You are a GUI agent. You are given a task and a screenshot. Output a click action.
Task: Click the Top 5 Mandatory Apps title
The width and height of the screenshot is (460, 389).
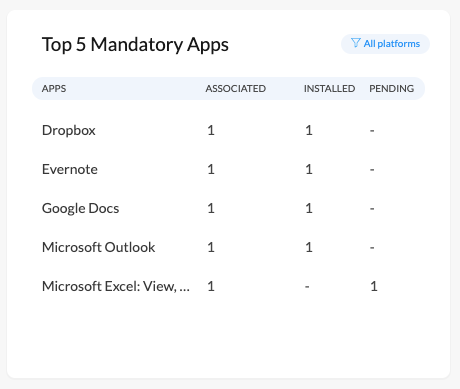coord(135,45)
